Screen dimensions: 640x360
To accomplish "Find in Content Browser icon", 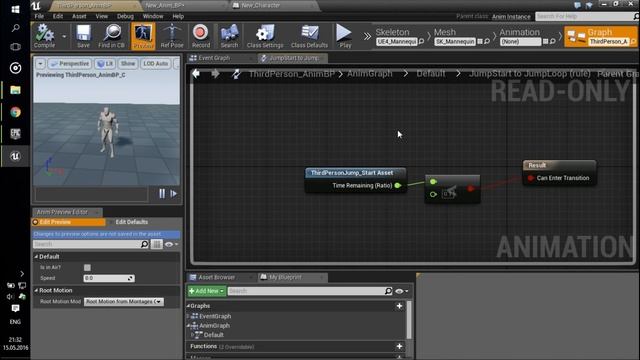I will click(111, 36).
